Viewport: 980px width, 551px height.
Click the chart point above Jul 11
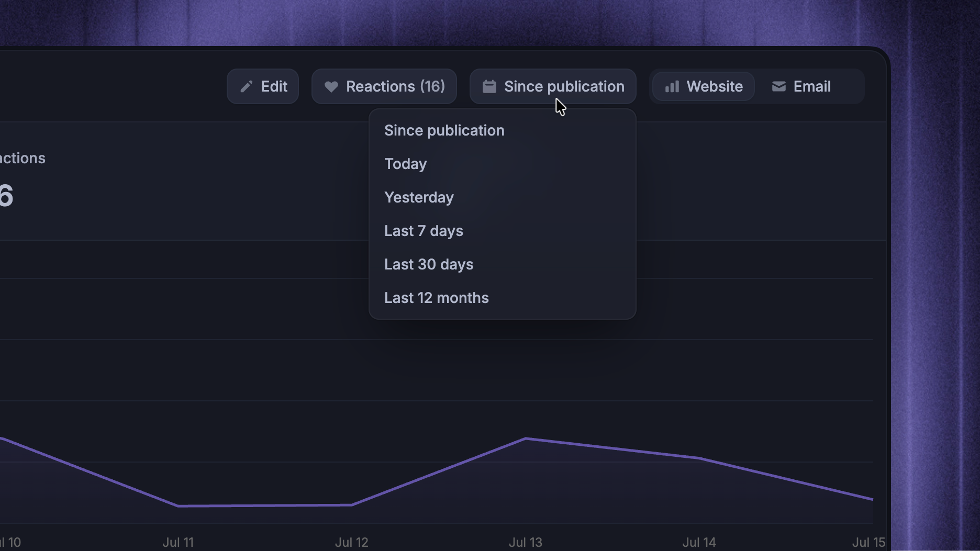pyautogui.click(x=178, y=506)
